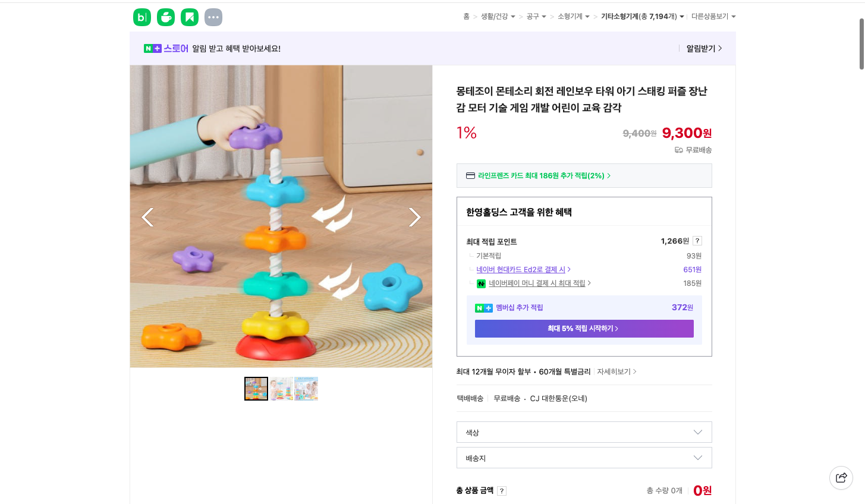Show next product photo with right arrow

414,217
